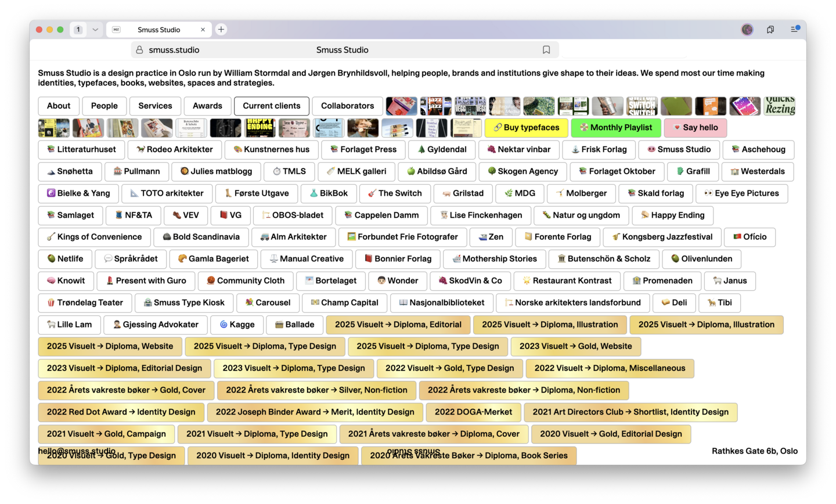Click the 2022 DOGA-Merket award tag

pyautogui.click(x=474, y=412)
